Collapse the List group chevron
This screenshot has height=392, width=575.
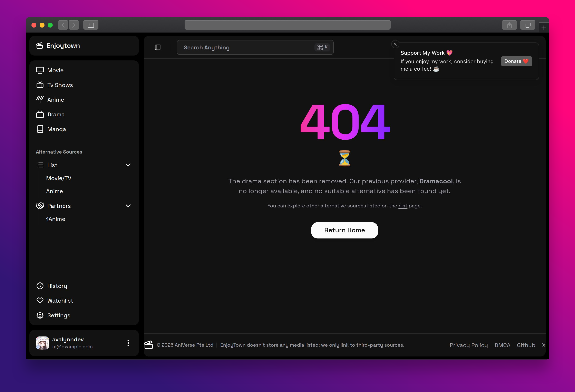128,165
